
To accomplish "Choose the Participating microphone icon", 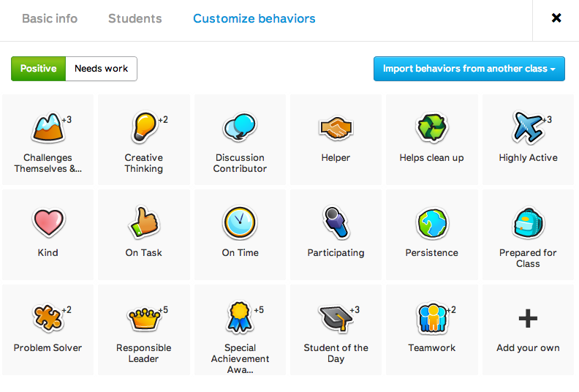I will pos(336,222).
